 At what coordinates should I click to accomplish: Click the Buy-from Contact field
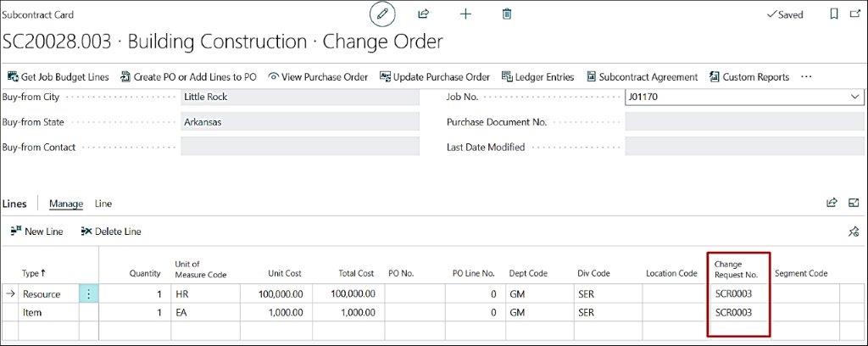pyautogui.click(x=300, y=148)
